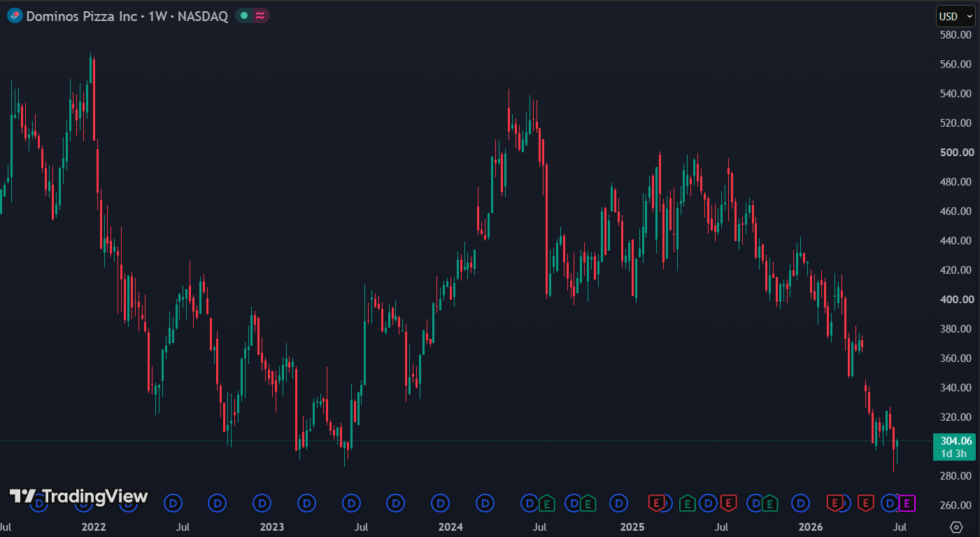
Task: Click the 400.00 price axis label
Action: [957, 299]
